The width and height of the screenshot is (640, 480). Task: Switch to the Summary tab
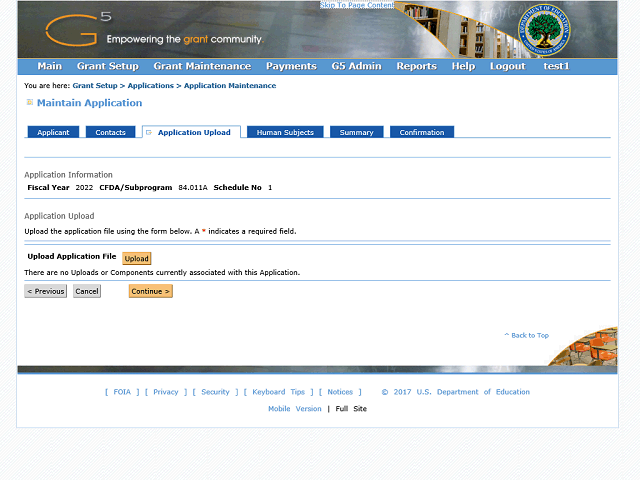[x=357, y=132]
